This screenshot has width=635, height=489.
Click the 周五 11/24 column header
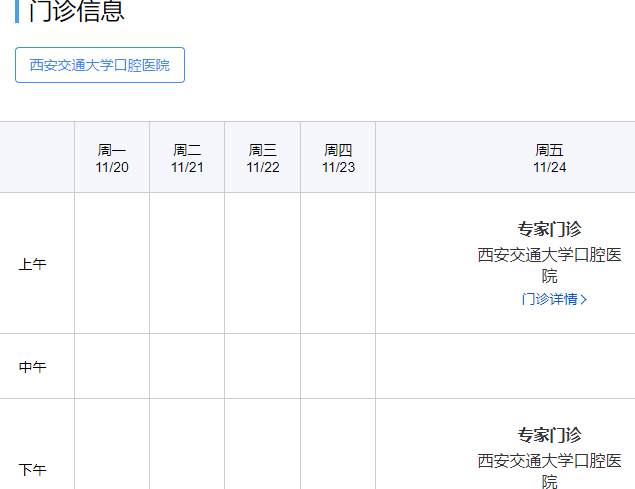click(549, 158)
